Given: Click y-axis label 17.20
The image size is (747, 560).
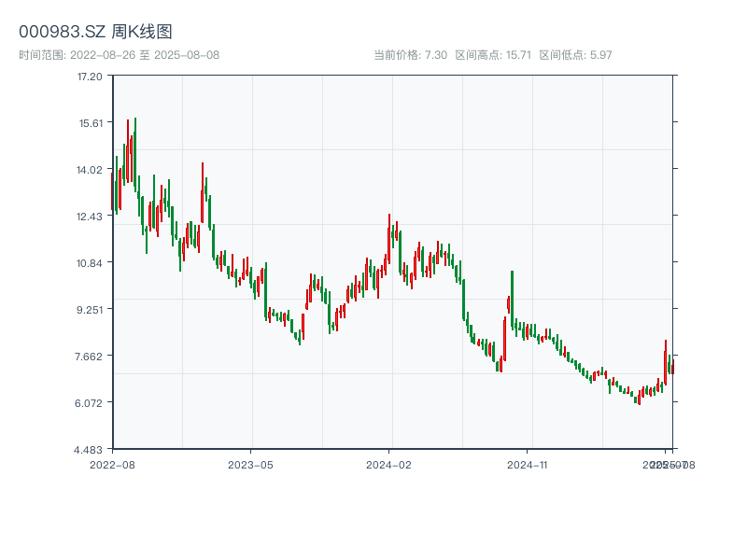Looking at the screenshot, I should (90, 77).
